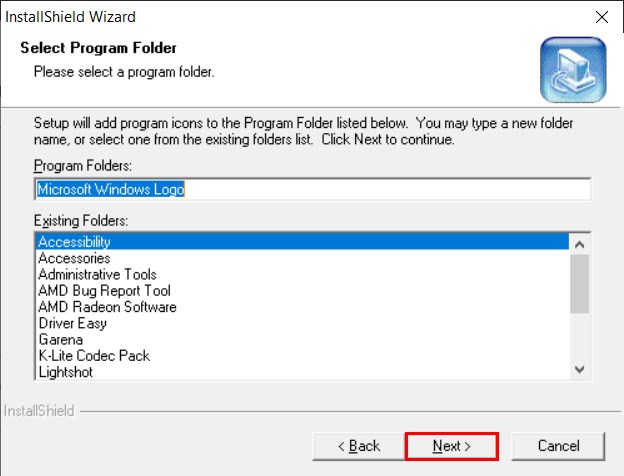The image size is (624, 476).
Task: Cancel the installation
Action: pyautogui.click(x=558, y=446)
